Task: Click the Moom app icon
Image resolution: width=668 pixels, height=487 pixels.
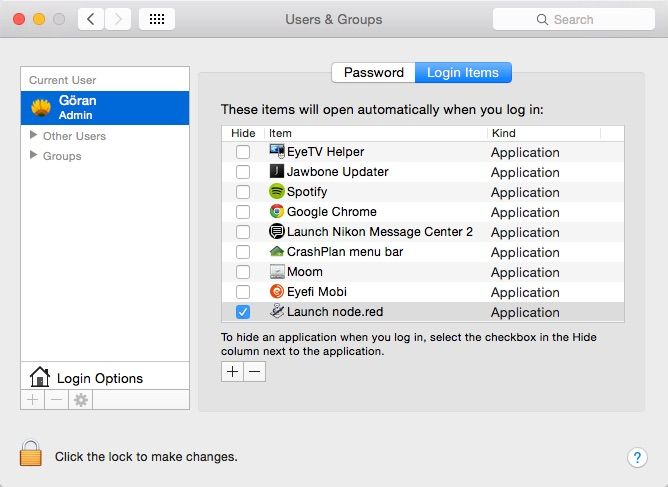Action: pos(276,271)
